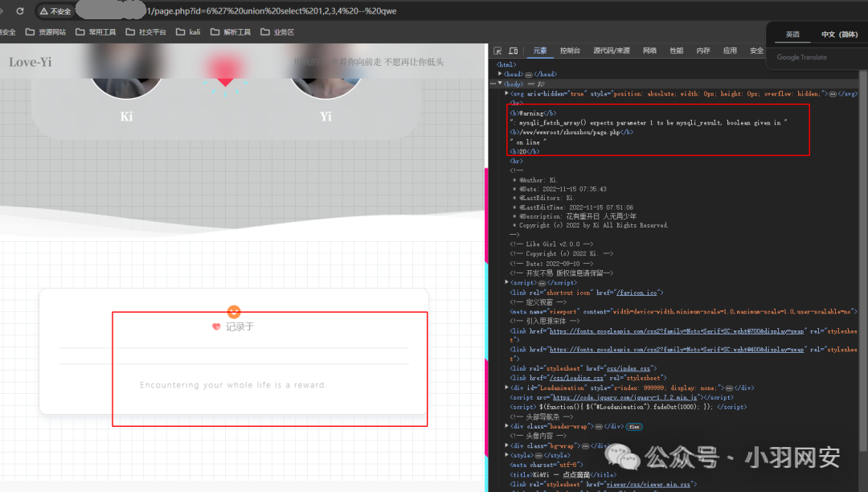This screenshot has height=492, width=868.
Task: Select 英语 in the Google Translate popup
Action: tap(792, 35)
